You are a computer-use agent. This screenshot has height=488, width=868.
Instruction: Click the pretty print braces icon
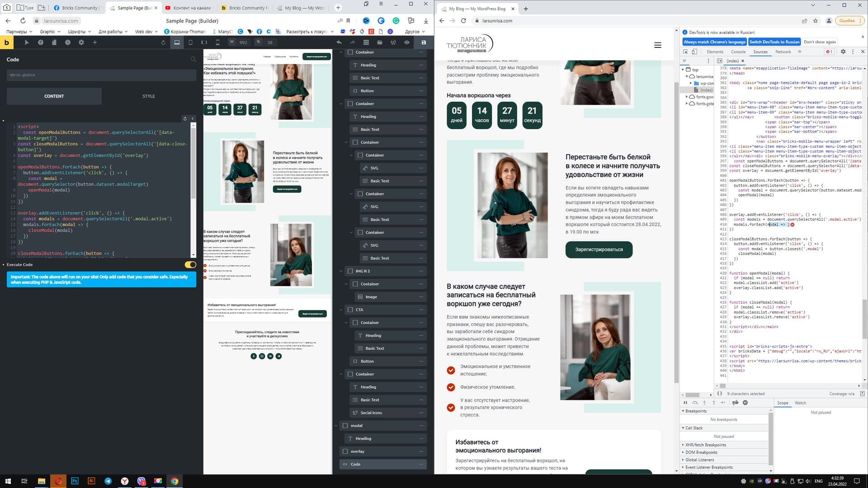tap(720, 394)
